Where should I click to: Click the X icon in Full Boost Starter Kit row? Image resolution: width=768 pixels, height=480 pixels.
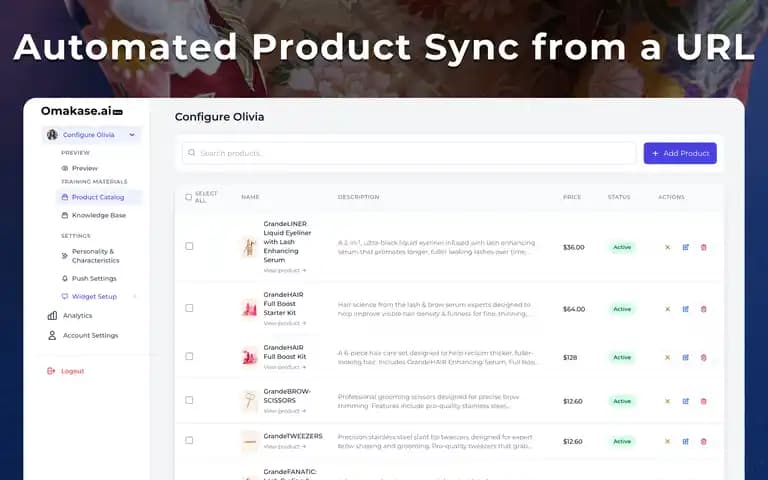(x=667, y=309)
